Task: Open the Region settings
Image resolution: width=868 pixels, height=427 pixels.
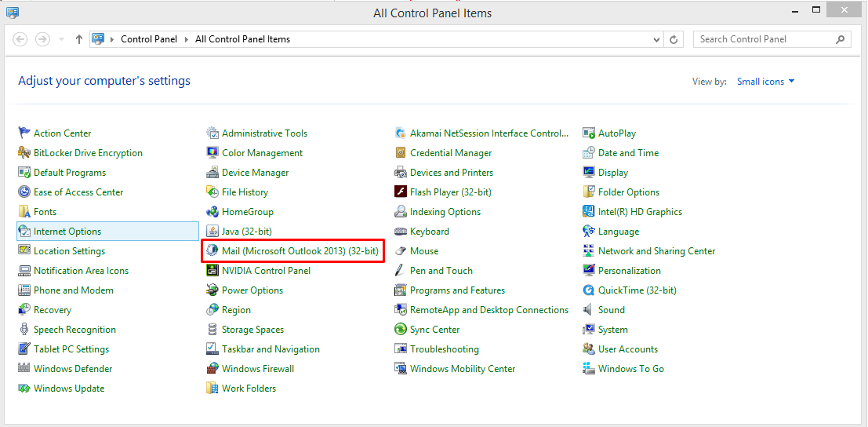Action: (x=236, y=310)
